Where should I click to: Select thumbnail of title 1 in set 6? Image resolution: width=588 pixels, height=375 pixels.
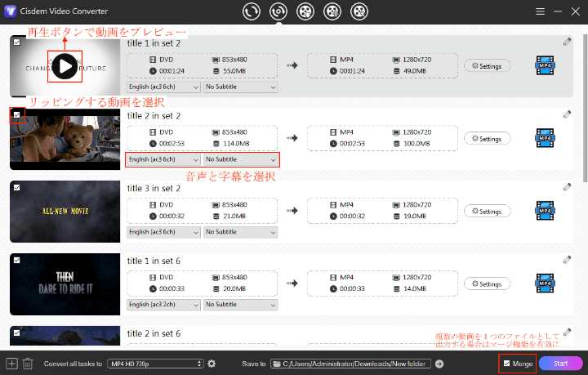click(65, 284)
